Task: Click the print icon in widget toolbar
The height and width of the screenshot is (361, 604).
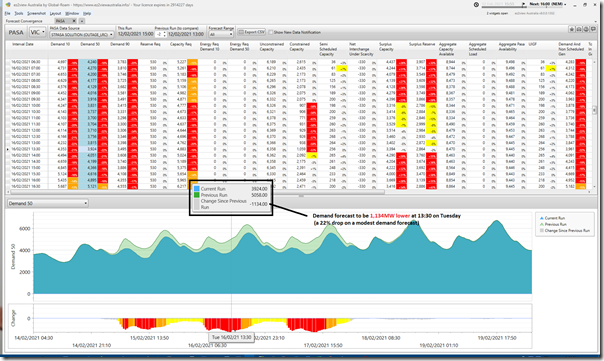Action: [x=579, y=29]
